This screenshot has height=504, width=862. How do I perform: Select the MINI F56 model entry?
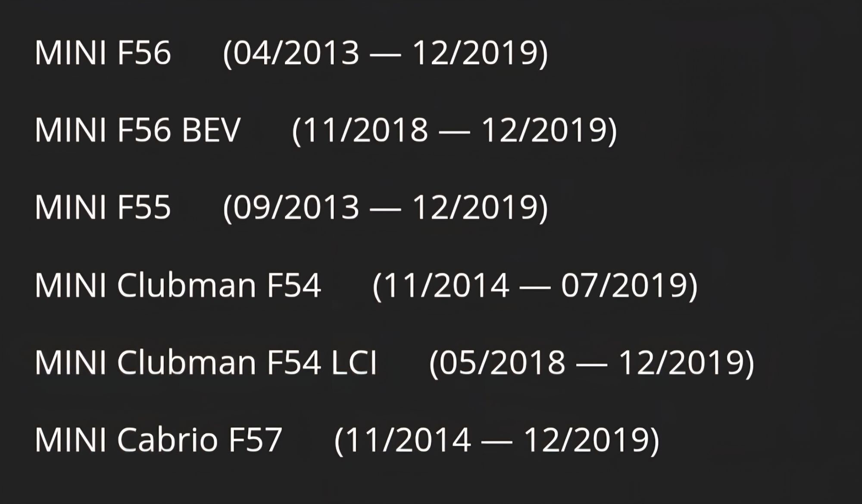103,53
